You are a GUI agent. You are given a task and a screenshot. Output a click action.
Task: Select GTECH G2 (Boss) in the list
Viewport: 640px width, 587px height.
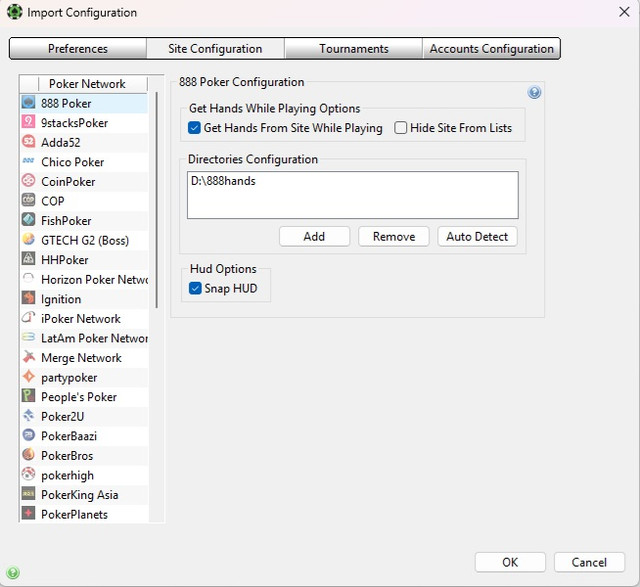tap(85, 240)
